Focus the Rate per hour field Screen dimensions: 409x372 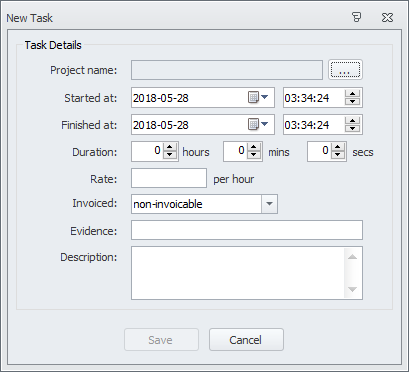coord(169,178)
